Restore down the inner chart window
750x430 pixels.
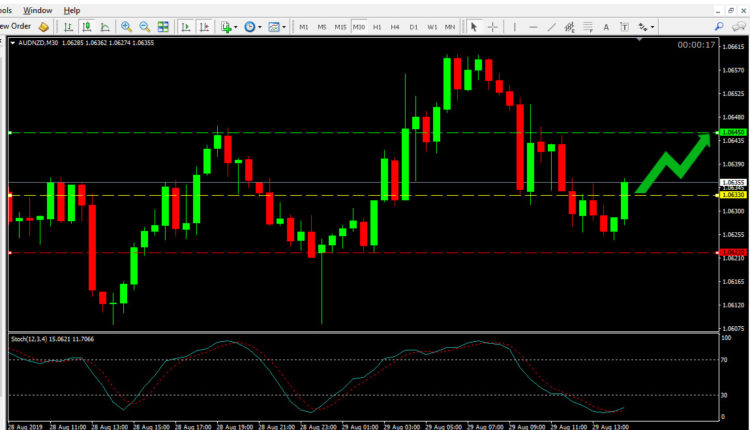731,11
